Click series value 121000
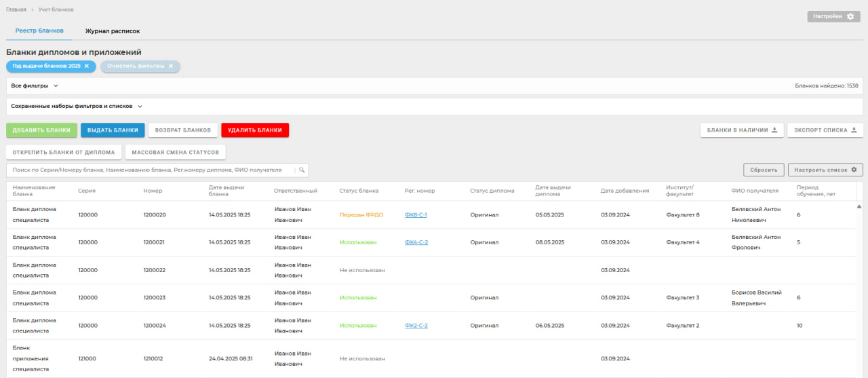Screen dimensions: 868x378 pos(87,359)
